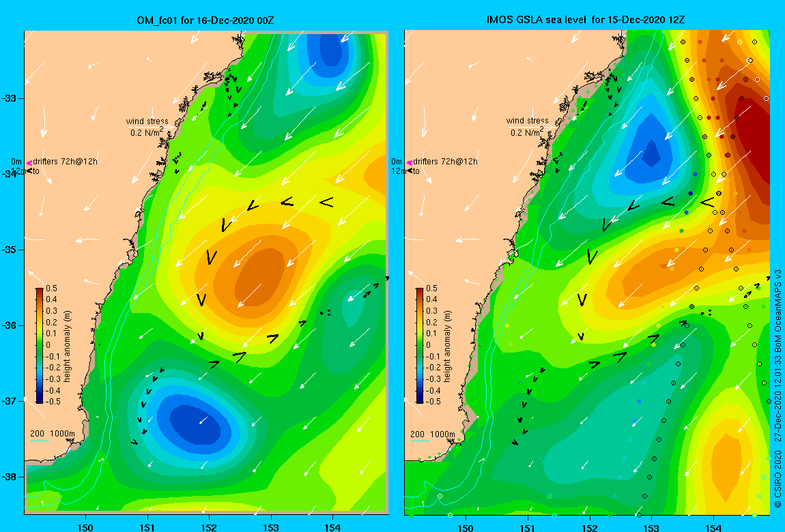Click the '200 1000m' isobath legend in right map
Screen dimensions: 785x532
tap(433, 434)
